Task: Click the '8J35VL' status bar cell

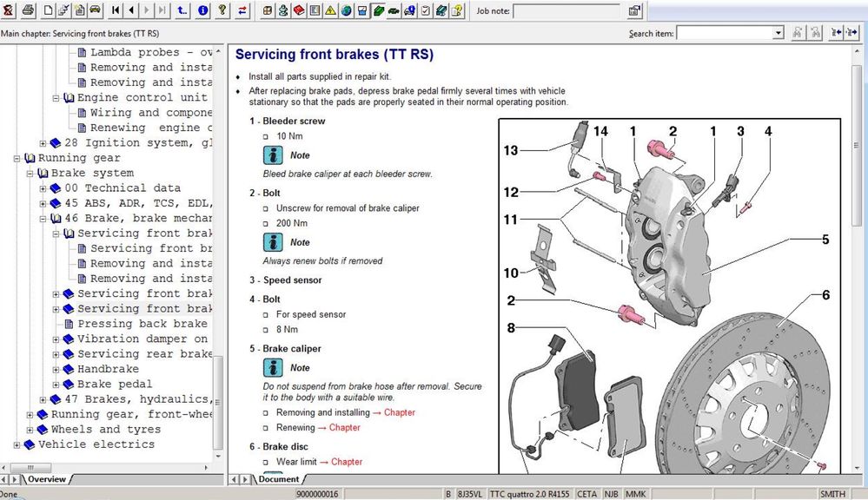Action: (x=469, y=494)
